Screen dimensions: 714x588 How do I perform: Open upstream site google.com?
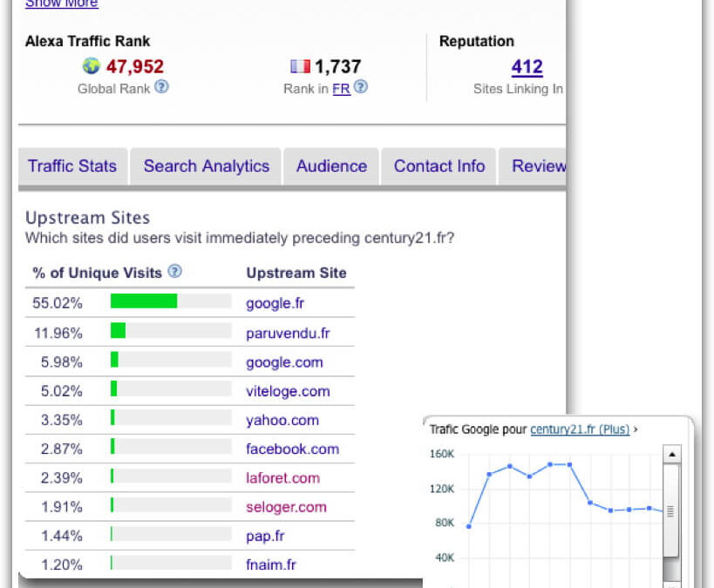[284, 362]
